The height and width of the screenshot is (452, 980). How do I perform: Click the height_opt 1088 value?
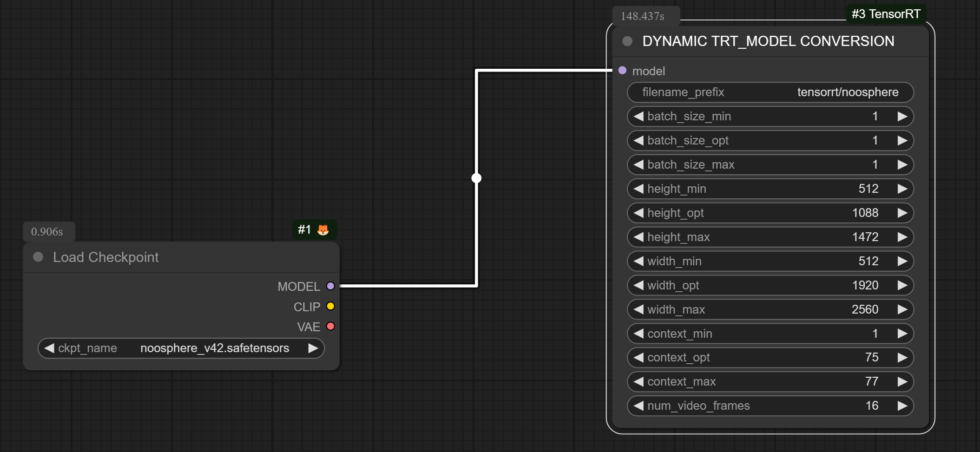(865, 213)
